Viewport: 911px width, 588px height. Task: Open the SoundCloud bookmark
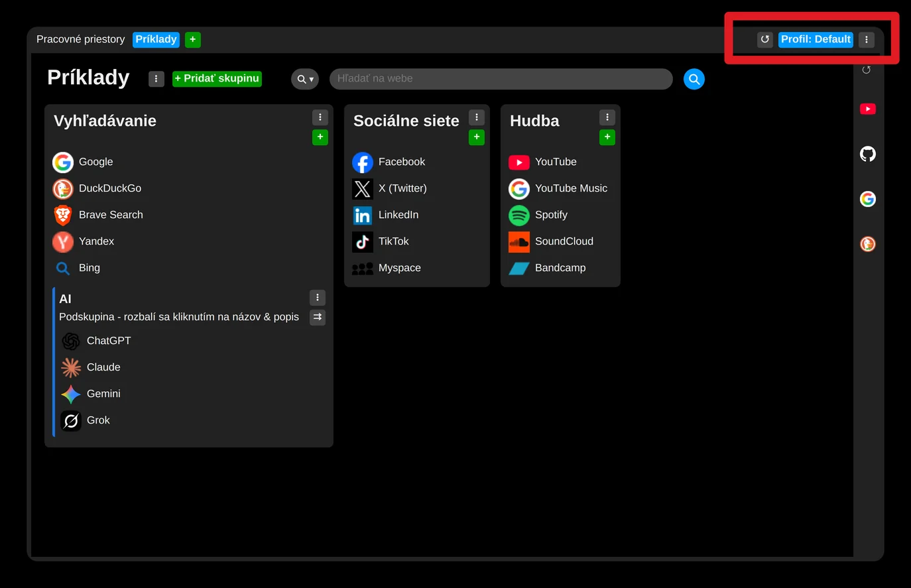[552, 241]
